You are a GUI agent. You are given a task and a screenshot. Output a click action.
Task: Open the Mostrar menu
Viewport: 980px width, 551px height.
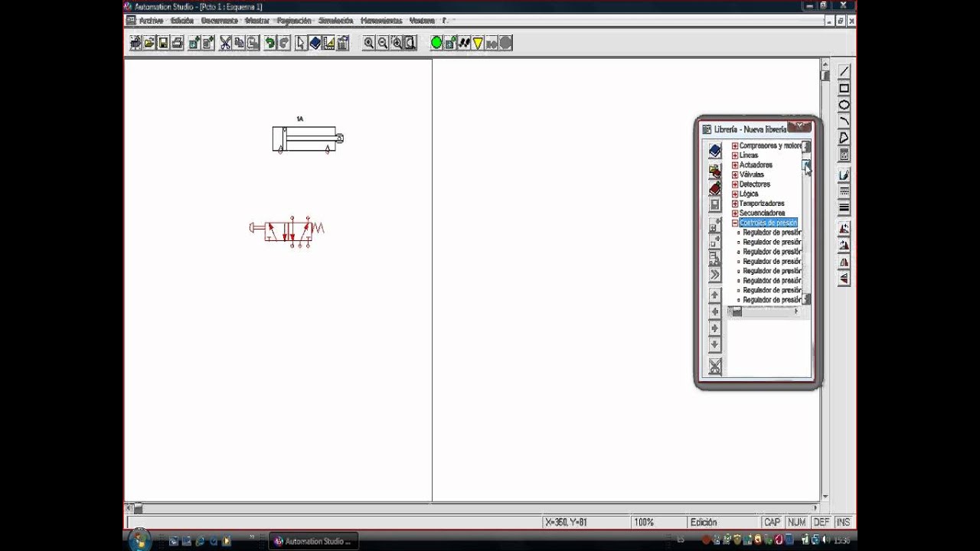pos(257,21)
